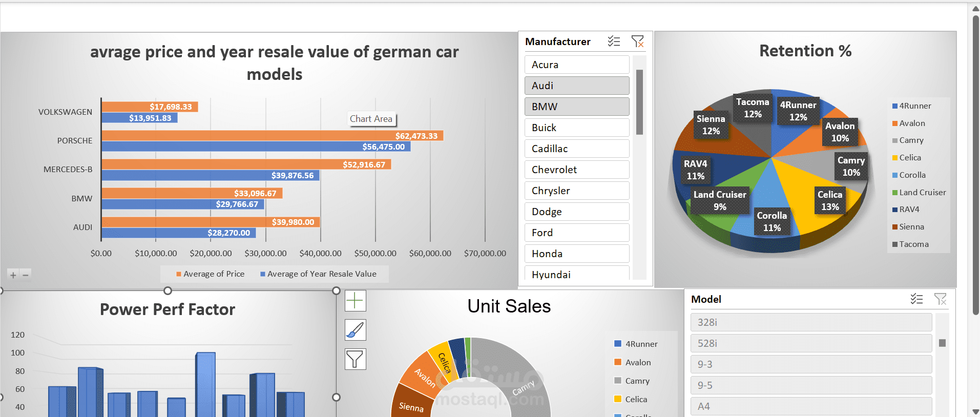Click the Celica 13% pie data label
The height and width of the screenshot is (417, 980).
tap(830, 200)
